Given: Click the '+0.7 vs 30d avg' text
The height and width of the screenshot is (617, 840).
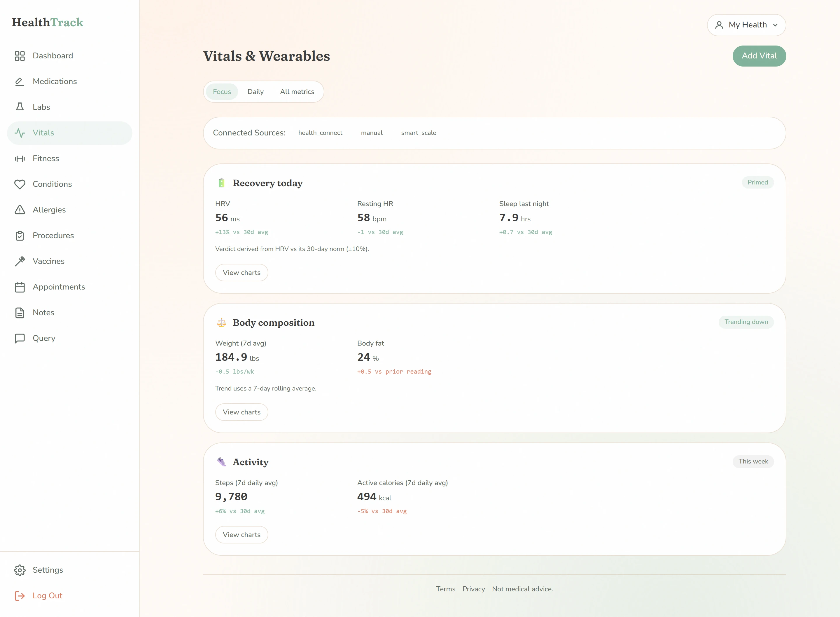Looking at the screenshot, I should click(526, 232).
